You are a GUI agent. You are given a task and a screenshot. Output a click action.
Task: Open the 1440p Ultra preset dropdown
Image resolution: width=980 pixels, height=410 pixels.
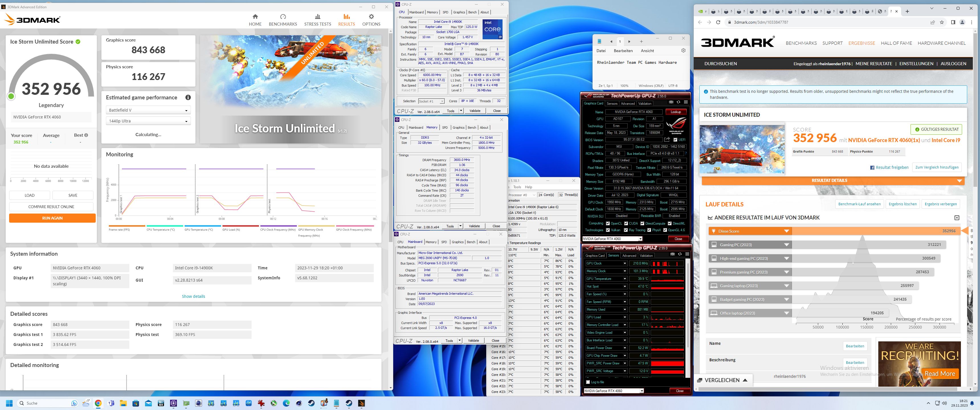(148, 121)
